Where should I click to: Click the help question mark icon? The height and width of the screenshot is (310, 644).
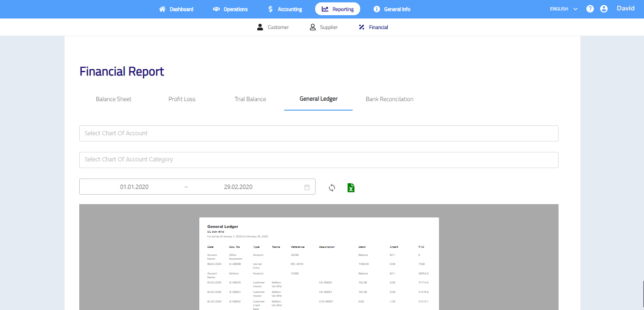click(x=590, y=9)
